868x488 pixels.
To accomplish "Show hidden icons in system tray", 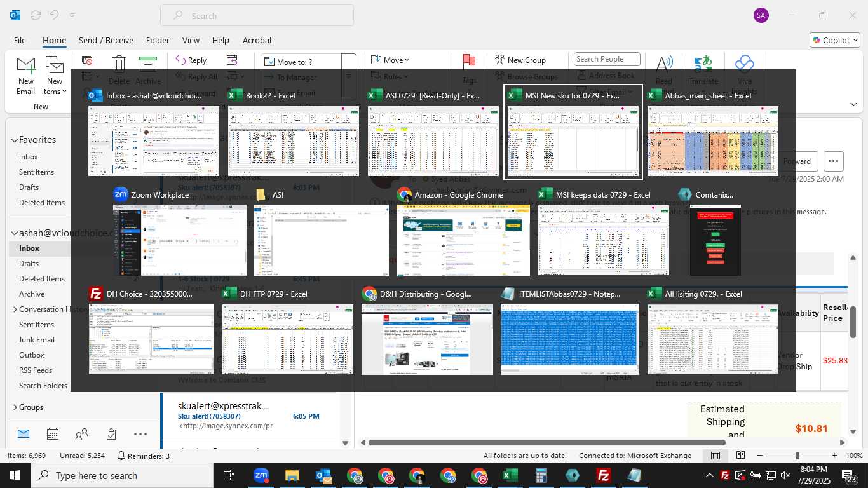I will [709, 475].
